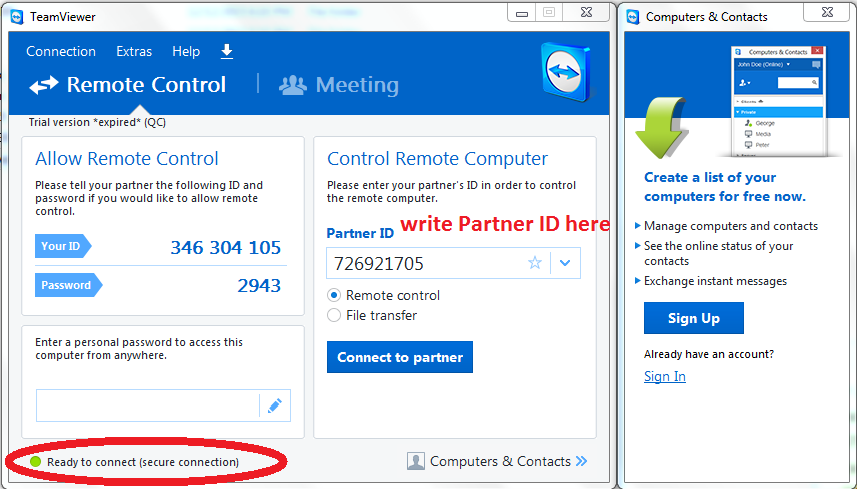The width and height of the screenshot is (857, 489).
Task: Click the Connect to partner button
Action: (x=400, y=357)
